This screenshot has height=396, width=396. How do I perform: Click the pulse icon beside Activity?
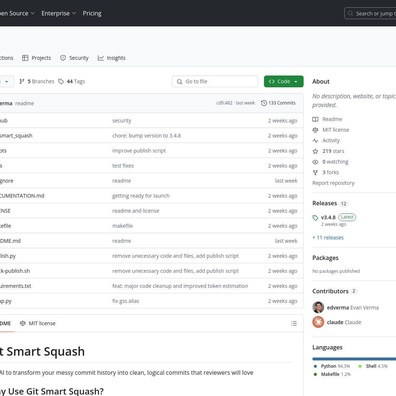tap(315, 140)
